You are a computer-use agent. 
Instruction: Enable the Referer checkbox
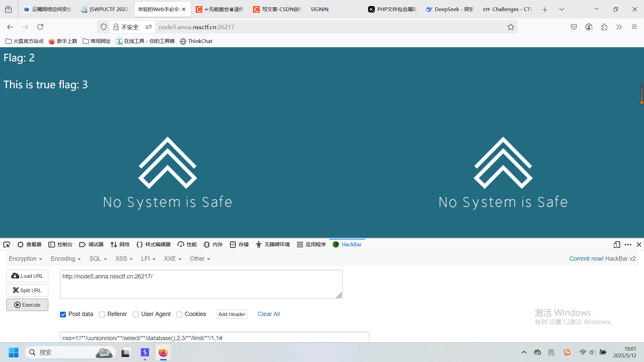(102, 314)
